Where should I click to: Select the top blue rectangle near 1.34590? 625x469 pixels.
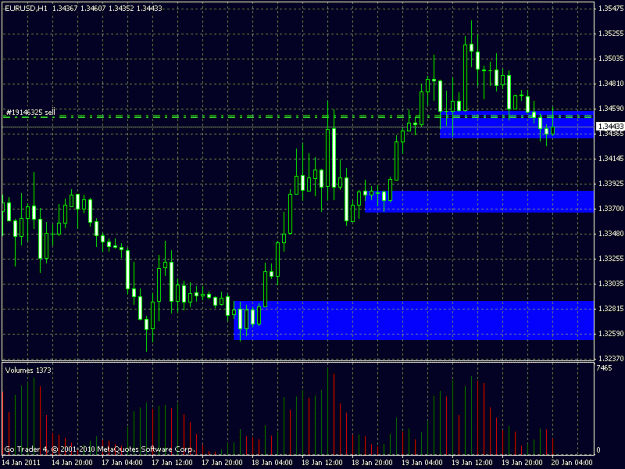point(517,124)
